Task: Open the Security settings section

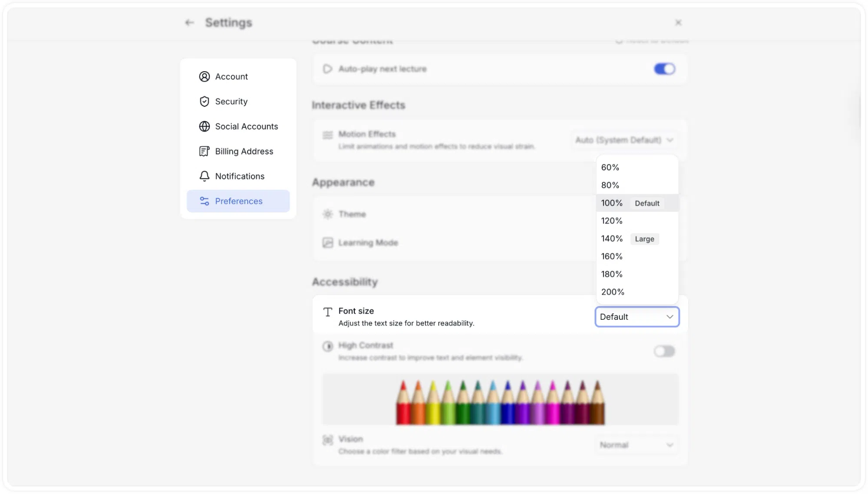Action: pyautogui.click(x=238, y=101)
